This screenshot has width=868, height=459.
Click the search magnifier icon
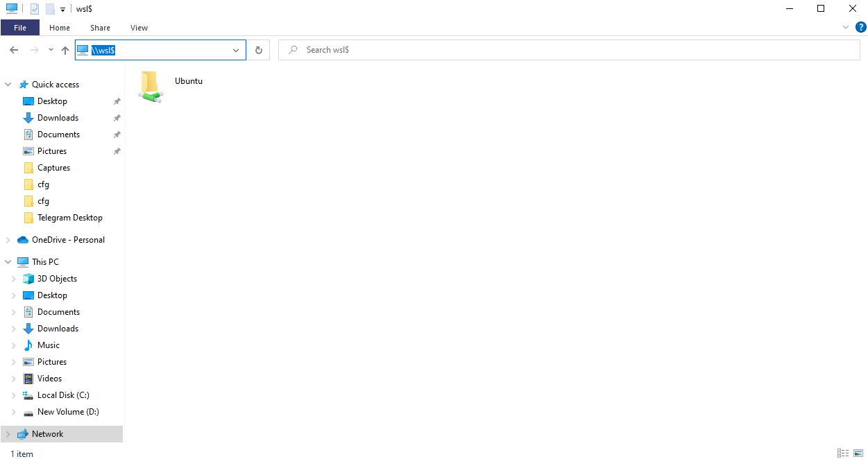pyautogui.click(x=293, y=50)
